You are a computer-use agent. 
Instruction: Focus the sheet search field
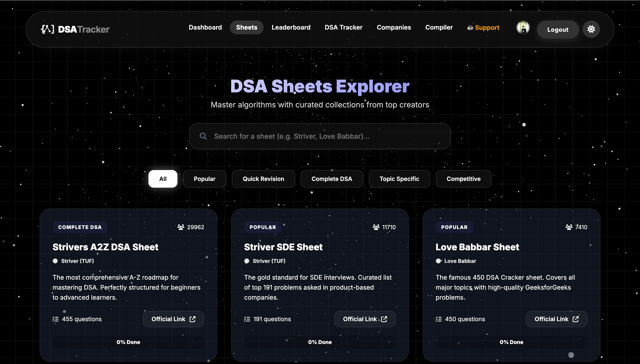pos(320,136)
